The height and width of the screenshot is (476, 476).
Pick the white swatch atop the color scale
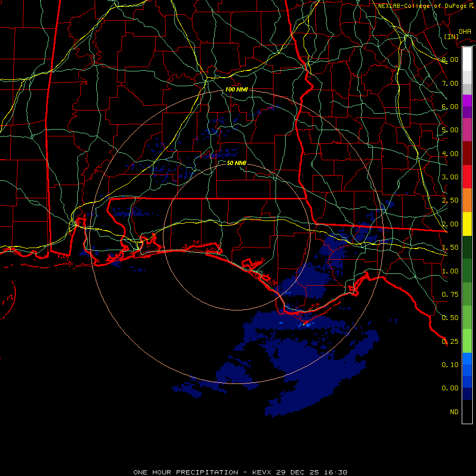[467, 59]
